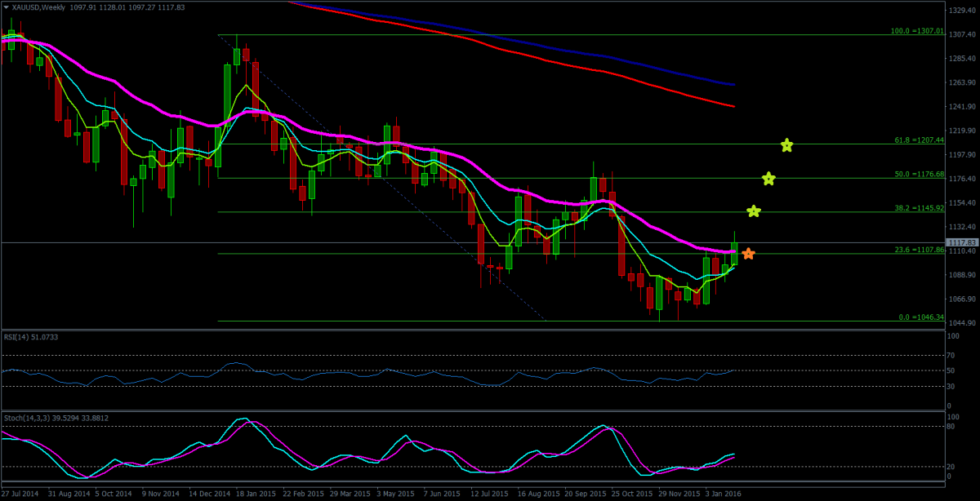Select the yellow star at the 50.0 level
Viewport: 980px width, 501px height.
(768, 179)
